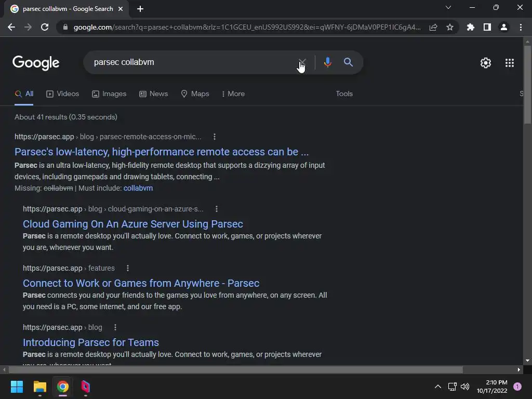Reload the current page
Screen dimensions: 532x399
[x=45, y=27]
